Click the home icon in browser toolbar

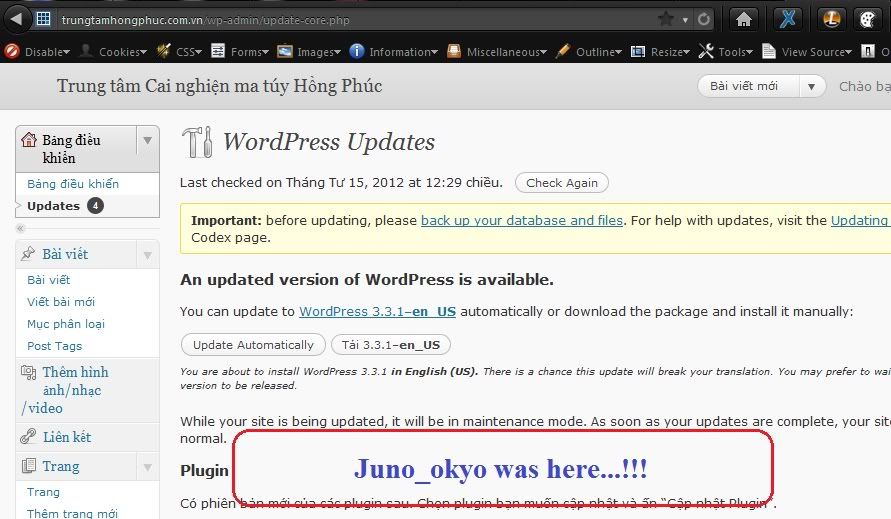[743, 19]
